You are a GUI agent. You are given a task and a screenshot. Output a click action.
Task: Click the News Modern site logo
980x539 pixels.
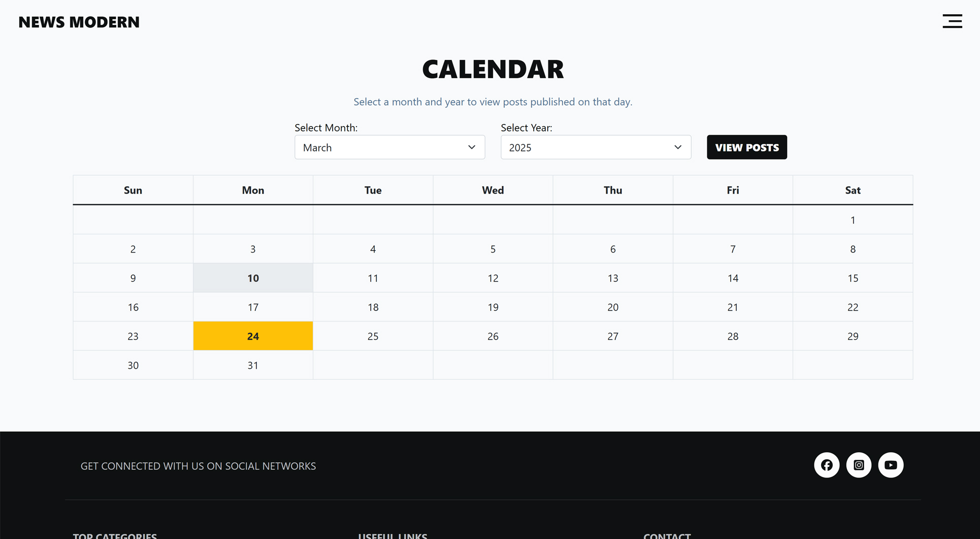79,22
